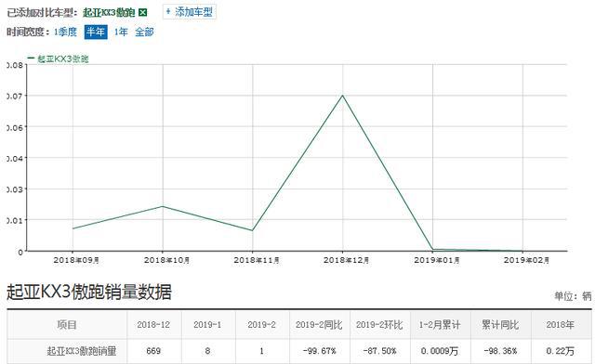Switch time range to 全部
Viewport: 595px width, 364px height.
(x=144, y=32)
